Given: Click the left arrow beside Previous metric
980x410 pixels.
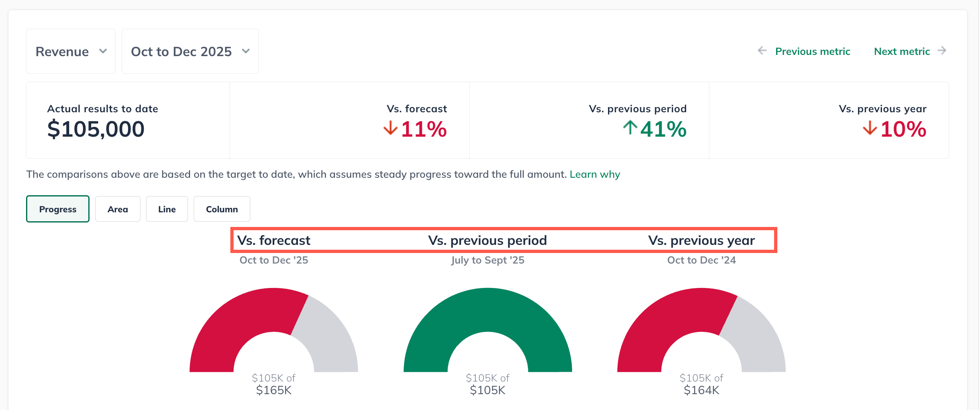Looking at the screenshot, I should [762, 51].
